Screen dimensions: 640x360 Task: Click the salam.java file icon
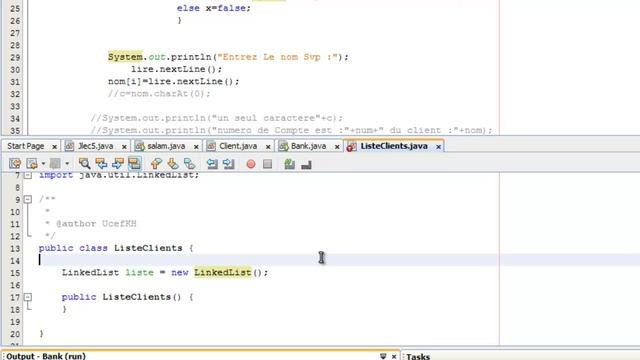coord(140,146)
